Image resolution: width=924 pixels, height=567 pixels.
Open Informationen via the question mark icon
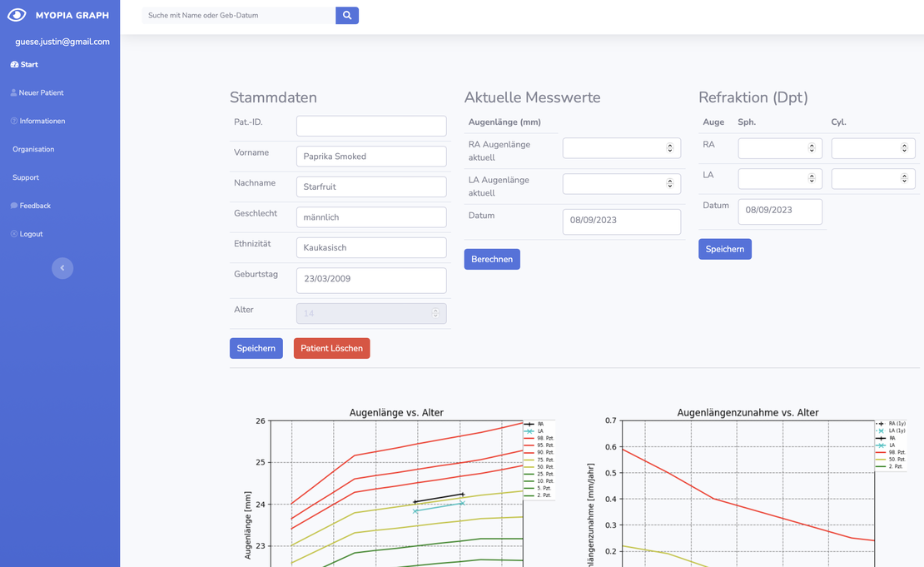[x=13, y=121]
